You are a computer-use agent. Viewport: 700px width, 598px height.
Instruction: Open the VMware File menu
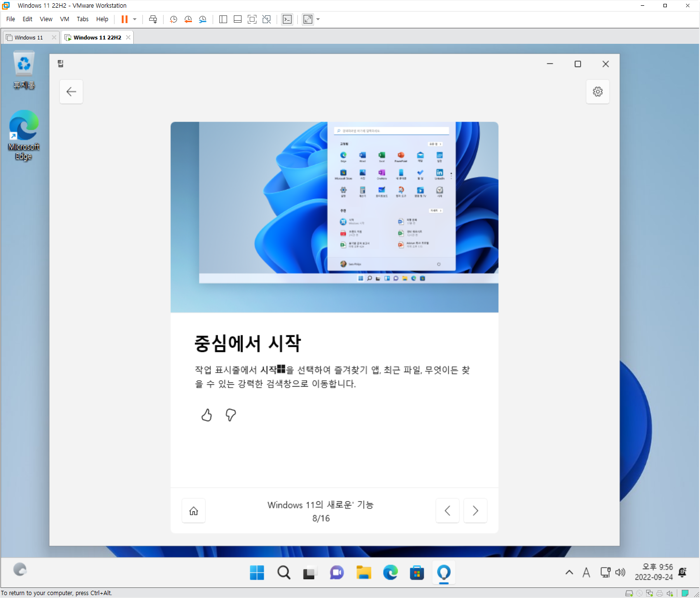point(11,19)
